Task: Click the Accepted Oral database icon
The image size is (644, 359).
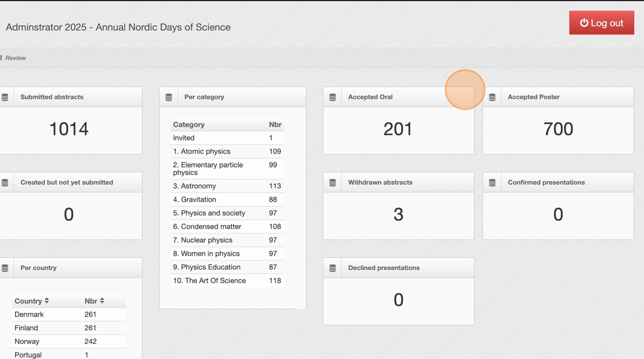Action: pyautogui.click(x=332, y=97)
